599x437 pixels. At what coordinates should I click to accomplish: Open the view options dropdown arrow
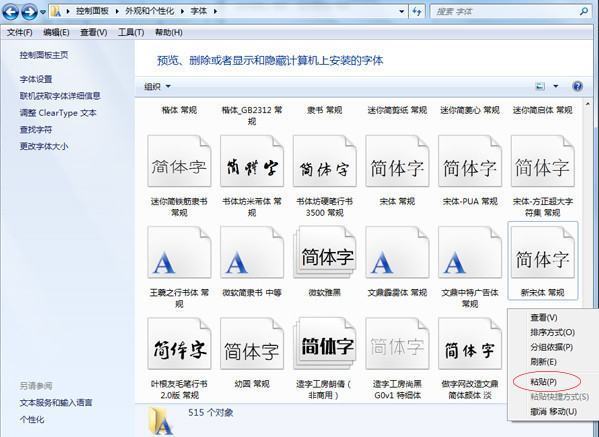[x=556, y=86]
